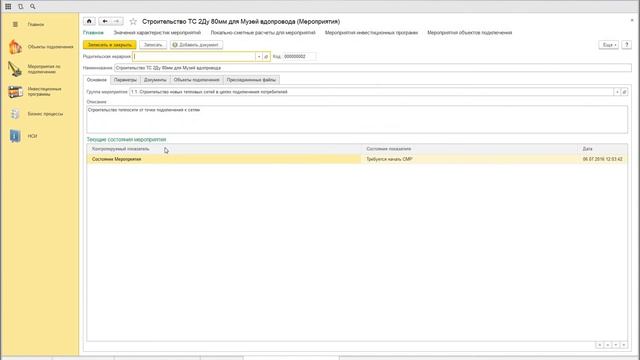The height and width of the screenshot is (360, 640).
Task: Open Бизнес процессы sidebar section
Action: point(45,114)
